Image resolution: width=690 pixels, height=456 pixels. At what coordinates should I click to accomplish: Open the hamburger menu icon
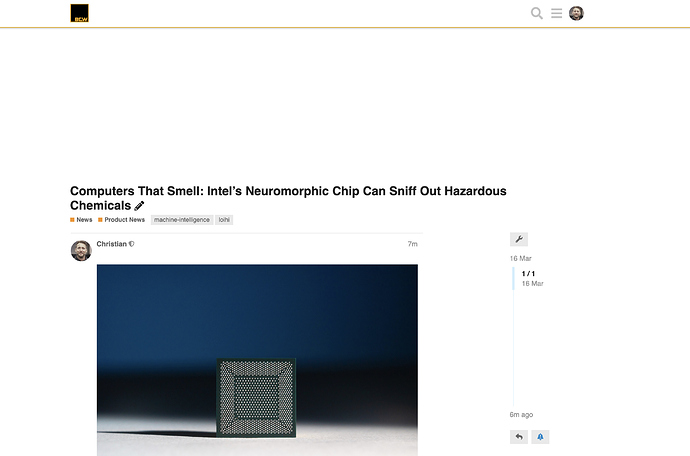(x=556, y=13)
